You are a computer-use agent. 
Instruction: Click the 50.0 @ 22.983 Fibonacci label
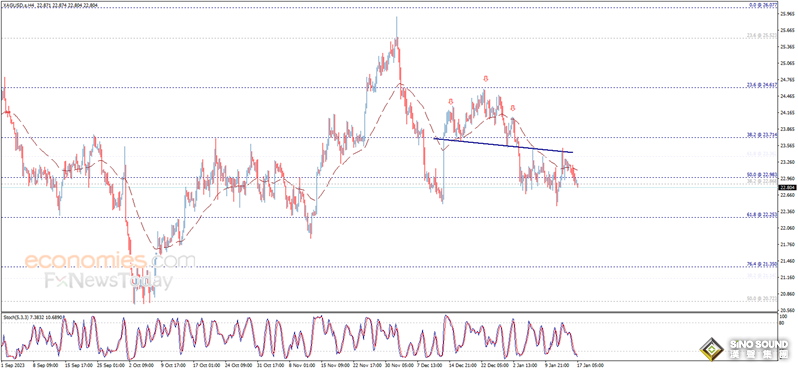[x=762, y=174]
